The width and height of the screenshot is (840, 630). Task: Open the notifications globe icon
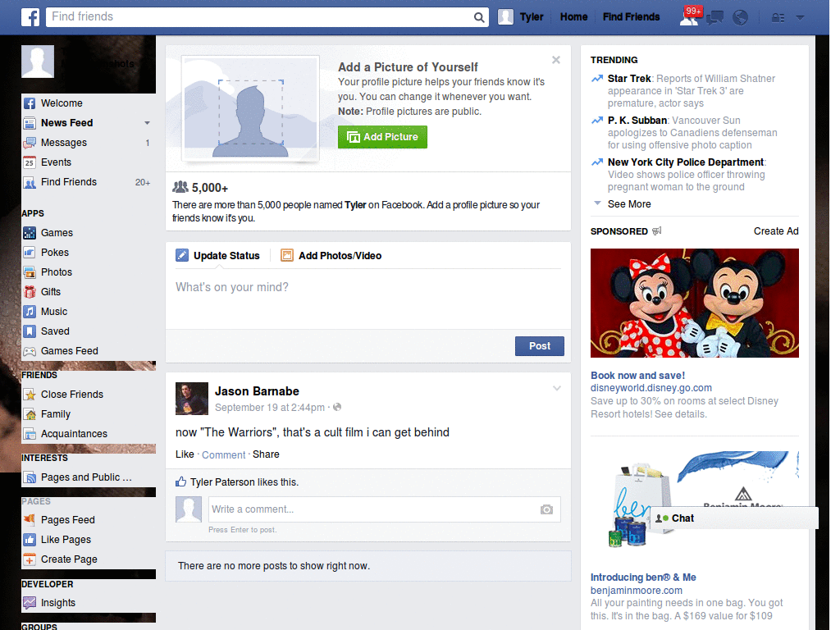click(740, 18)
